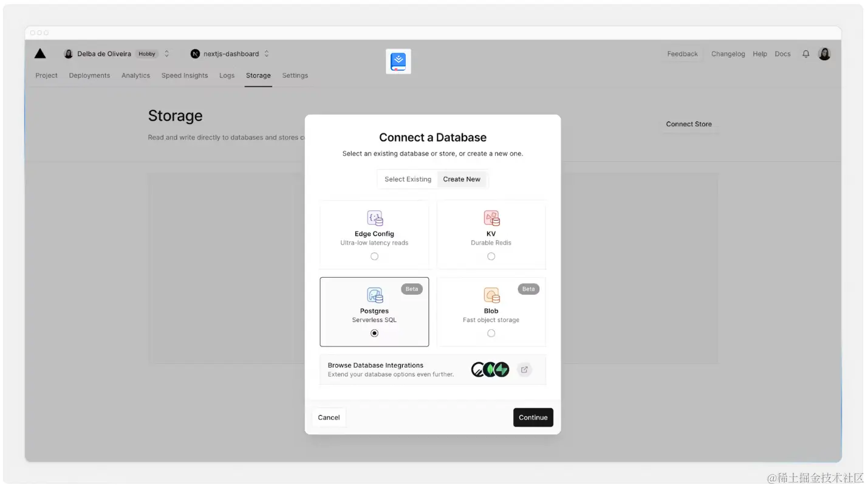Click the 'Delba de Oliveira' account name
The width and height of the screenshot is (868, 488).
(104, 53)
